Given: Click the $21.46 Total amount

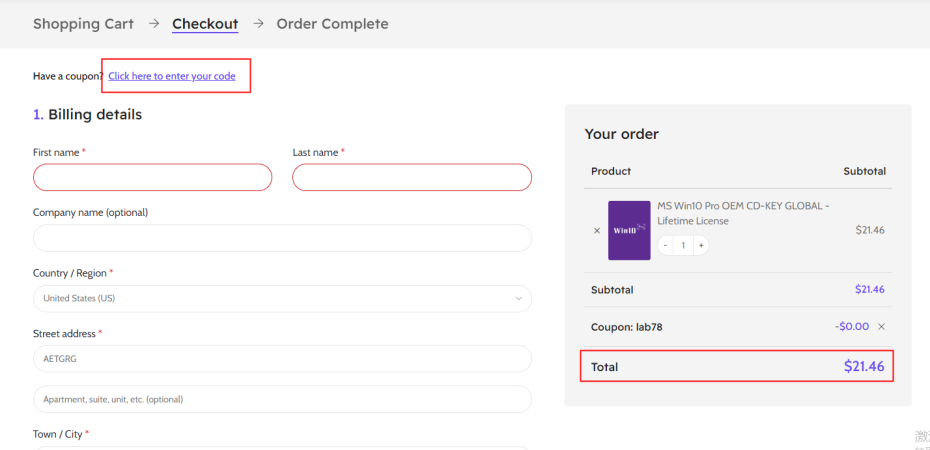Looking at the screenshot, I should click(x=864, y=367).
